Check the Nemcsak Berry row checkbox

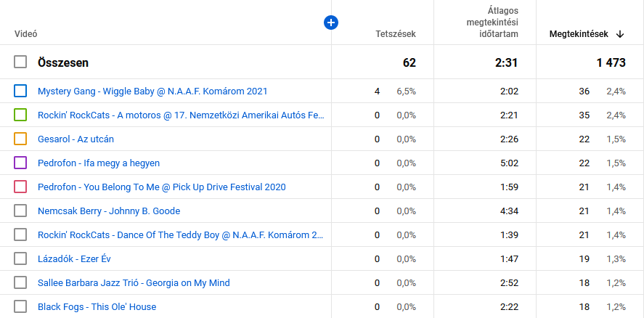20,211
